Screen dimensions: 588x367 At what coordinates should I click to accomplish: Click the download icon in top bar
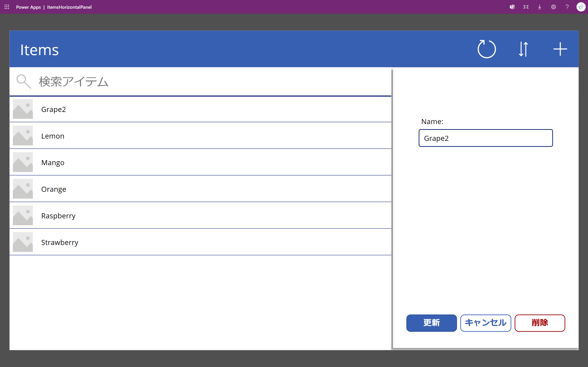(x=540, y=7)
